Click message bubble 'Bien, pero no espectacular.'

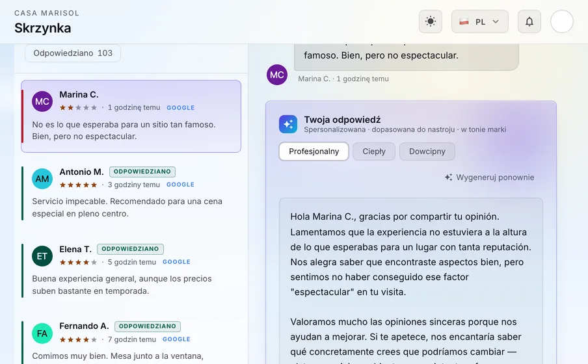406,57
